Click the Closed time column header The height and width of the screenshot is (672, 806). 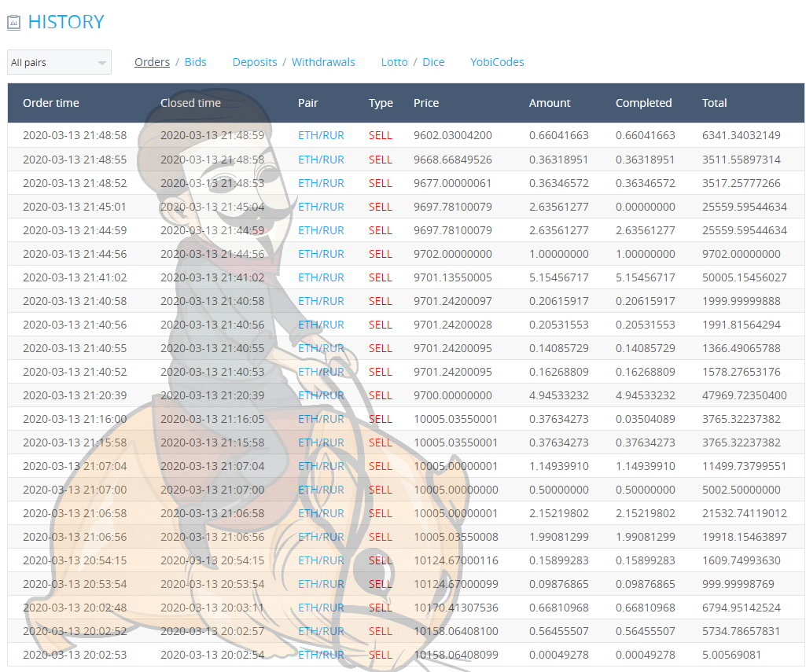[191, 103]
